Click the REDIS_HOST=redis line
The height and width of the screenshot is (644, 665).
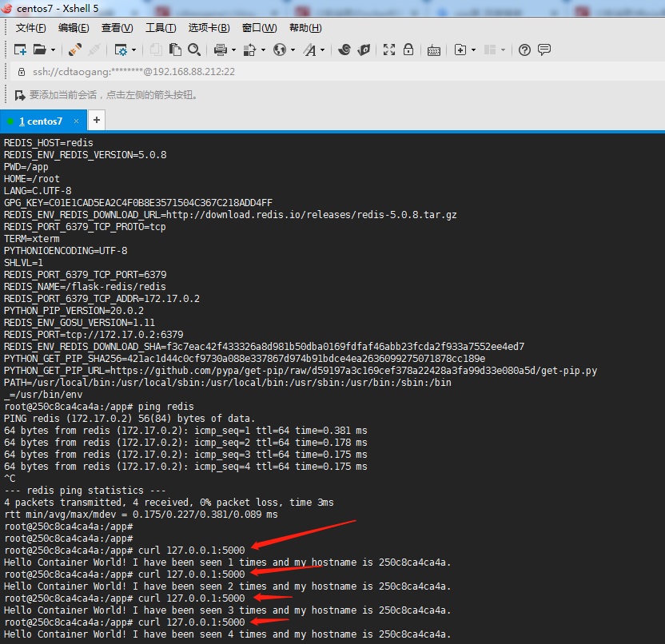tap(48, 143)
